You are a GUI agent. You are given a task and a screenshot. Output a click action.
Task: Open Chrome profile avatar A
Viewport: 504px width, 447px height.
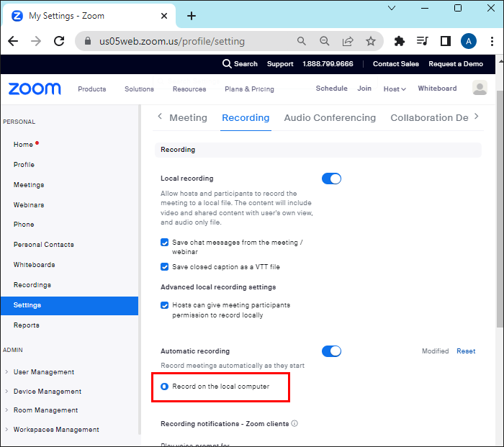pos(469,41)
